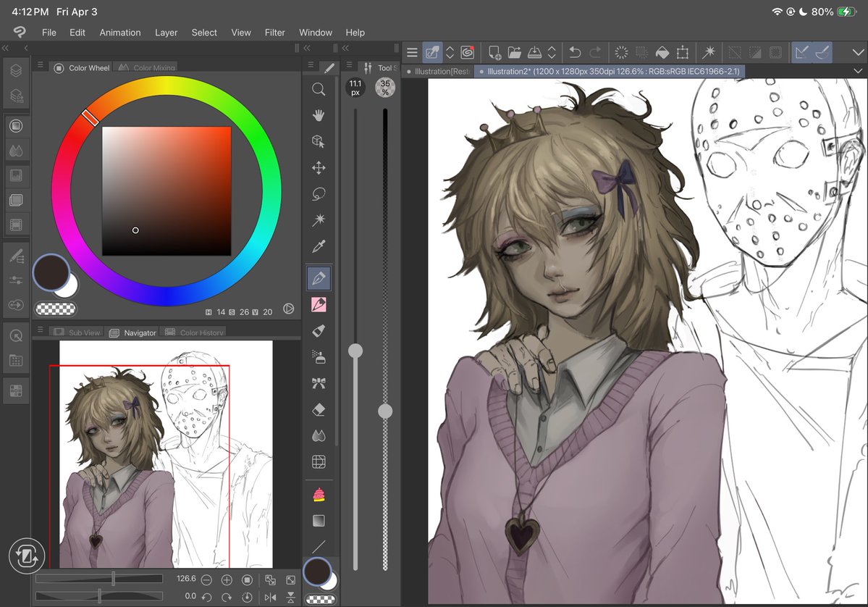
Task: Toggle horizontal flip of the navigator view
Action: pos(270,597)
